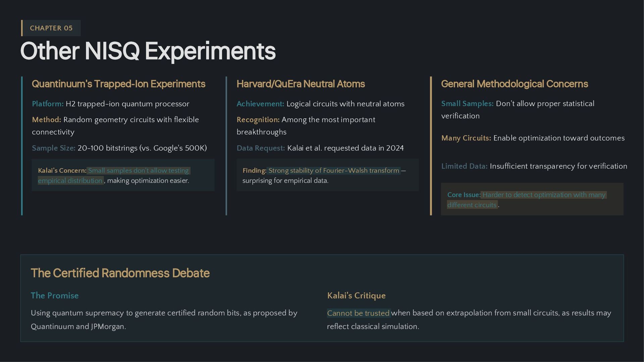Click the Kalai's Concern: callout label

point(62,171)
